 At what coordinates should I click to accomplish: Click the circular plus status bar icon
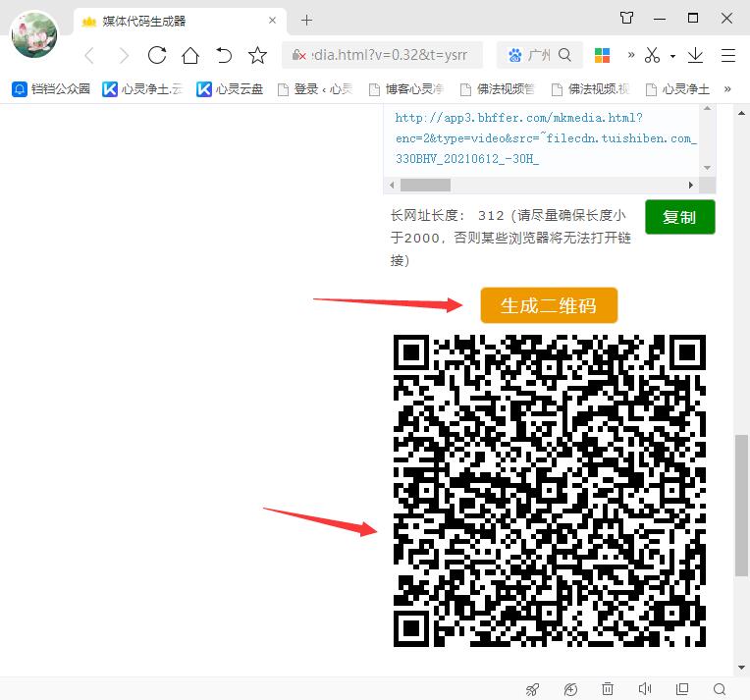(x=570, y=689)
